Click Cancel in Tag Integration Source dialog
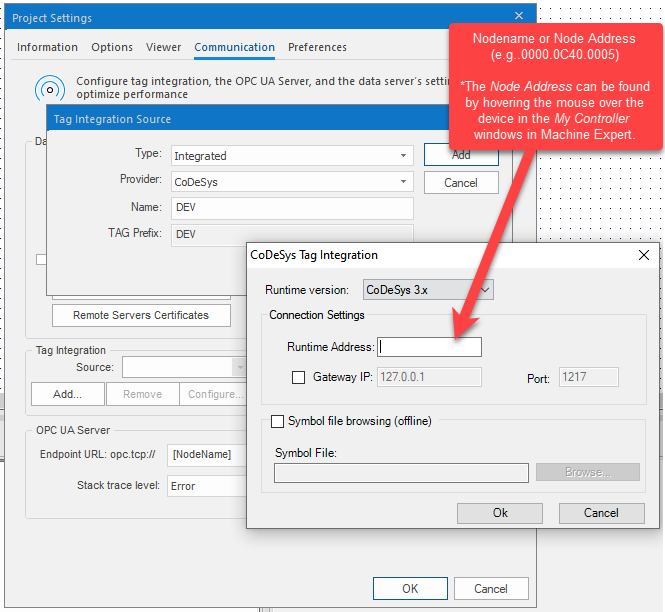Screen dimensions: 665x612 tap(461, 183)
